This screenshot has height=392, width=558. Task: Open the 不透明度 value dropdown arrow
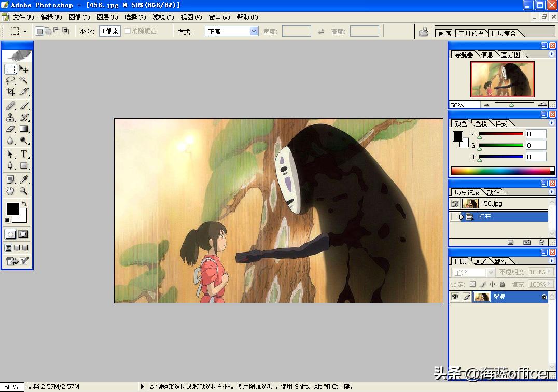coord(550,271)
